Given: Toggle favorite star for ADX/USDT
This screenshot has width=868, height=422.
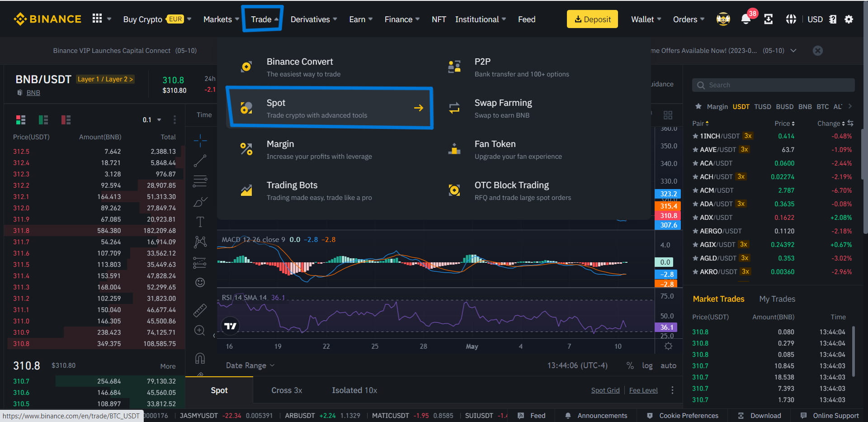Looking at the screenshot, I should tap(695, 217).
